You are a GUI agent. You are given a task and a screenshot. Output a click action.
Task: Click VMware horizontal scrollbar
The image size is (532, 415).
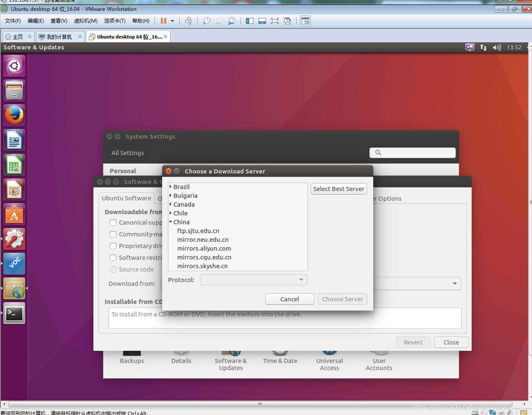pyautogui.click(x=260, y=404)
